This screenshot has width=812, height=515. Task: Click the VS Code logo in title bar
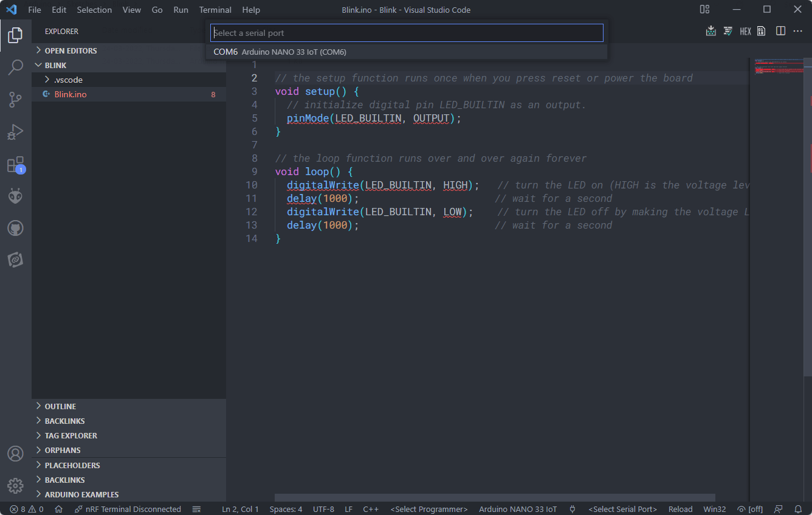tap(12, 10)
